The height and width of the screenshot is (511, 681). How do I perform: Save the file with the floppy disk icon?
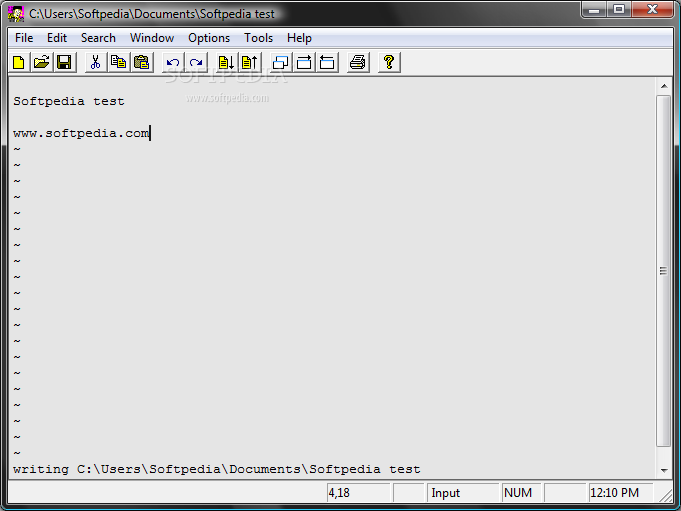64,63
